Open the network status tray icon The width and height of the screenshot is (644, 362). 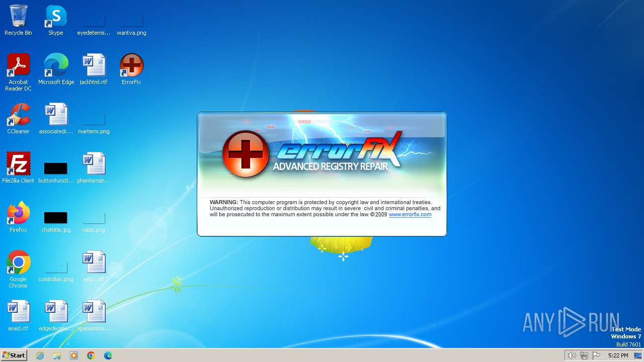(584, 355)
